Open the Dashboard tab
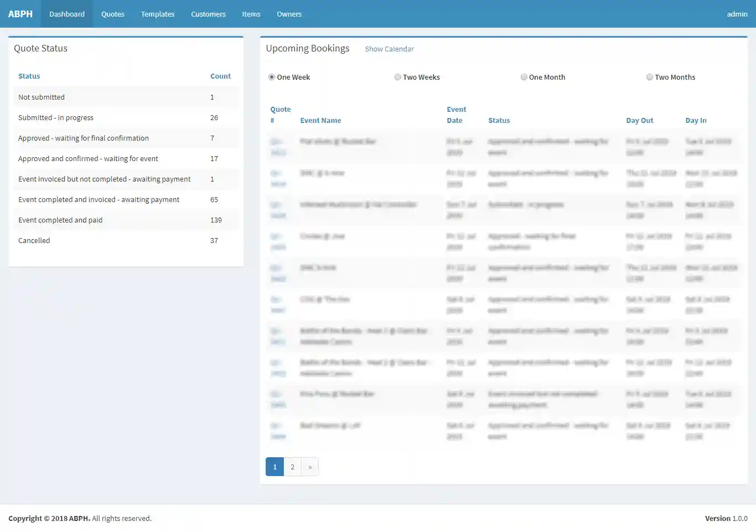Image resolution: width=756 pixels, height=532 pixels. (67, 14)
